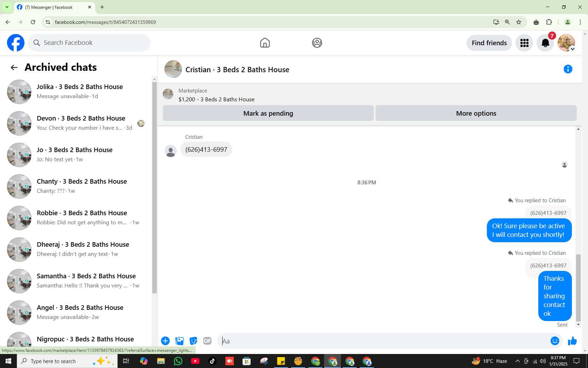Image resolution: width=588 pixels, height=368 pixels.
Task: Focus the Search Facebook field
Action: [89, 43]
